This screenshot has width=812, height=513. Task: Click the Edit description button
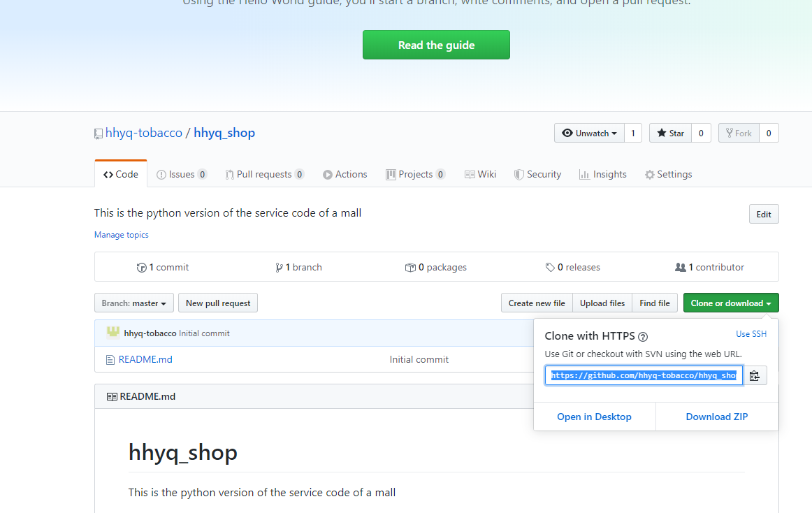click(764, 214)
